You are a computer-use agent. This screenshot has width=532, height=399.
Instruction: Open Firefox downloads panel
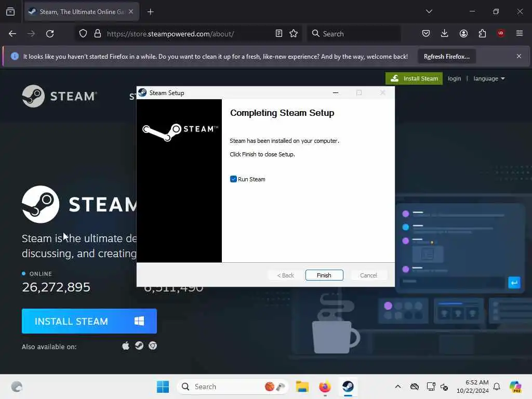[x=445, y=33]
